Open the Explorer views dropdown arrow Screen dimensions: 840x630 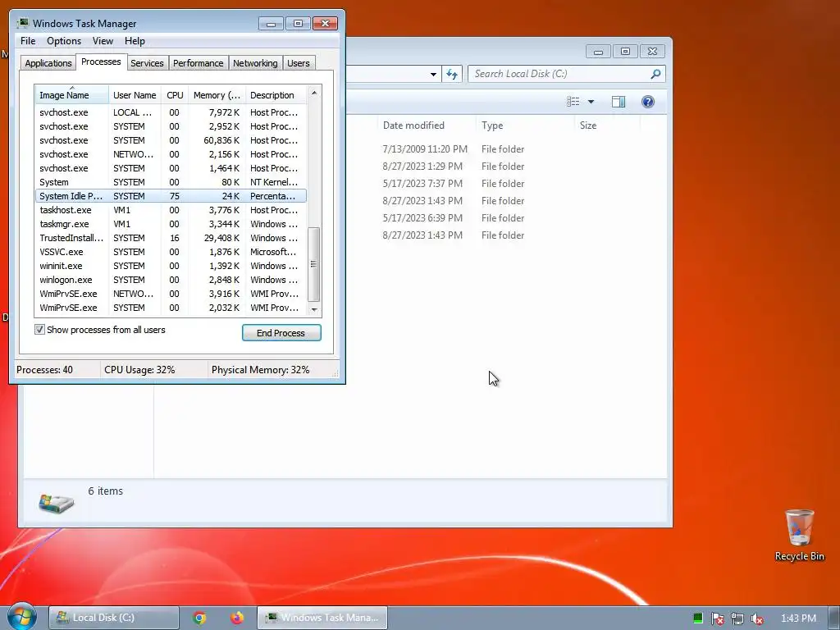(x=591, y=102)
